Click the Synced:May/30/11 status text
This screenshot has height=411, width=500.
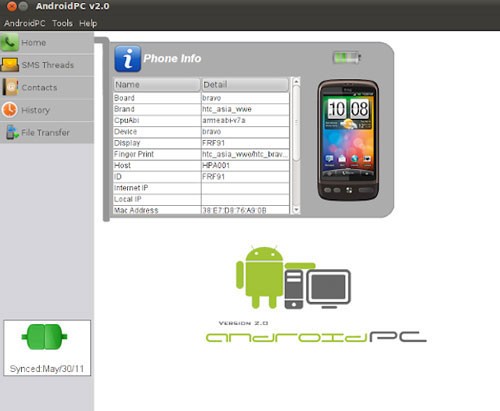[x=47, y=369]
